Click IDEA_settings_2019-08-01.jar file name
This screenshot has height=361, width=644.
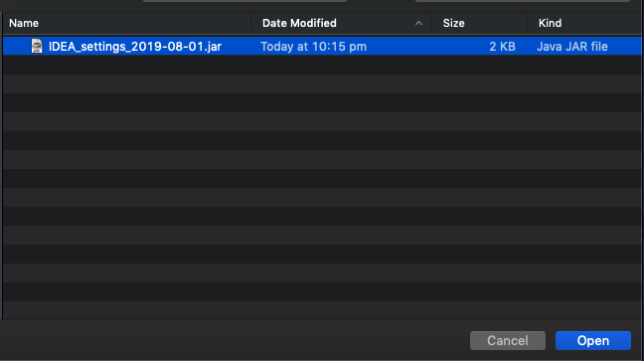tap(135, 47)
